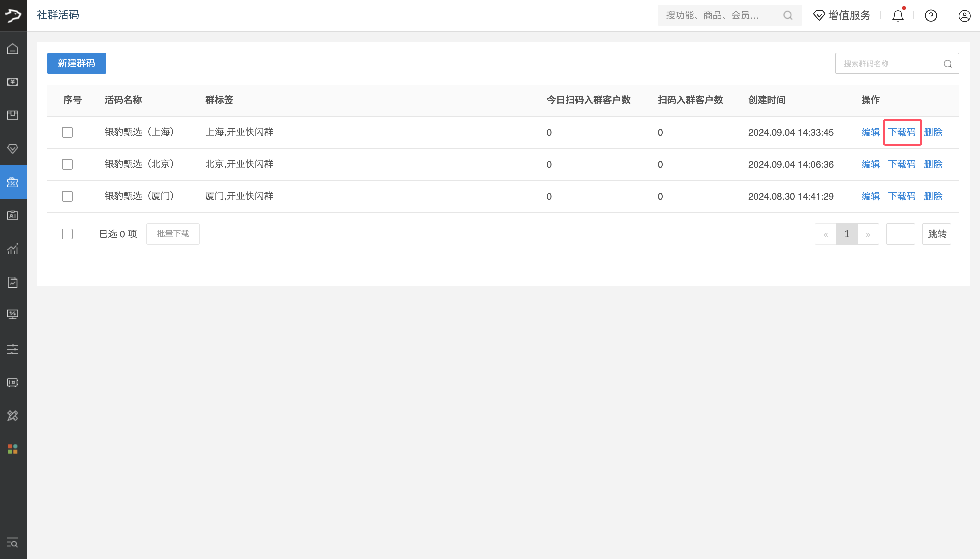The height and width of the screenshot is (559, 980).
Task: Click the 批量下载 button
Action: [x=173, y=234]
